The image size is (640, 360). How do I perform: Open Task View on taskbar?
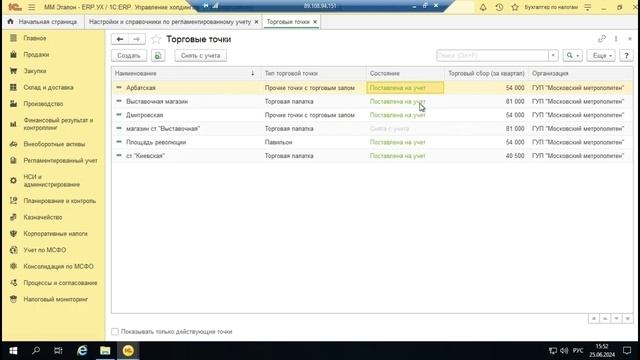coord(58,351)
